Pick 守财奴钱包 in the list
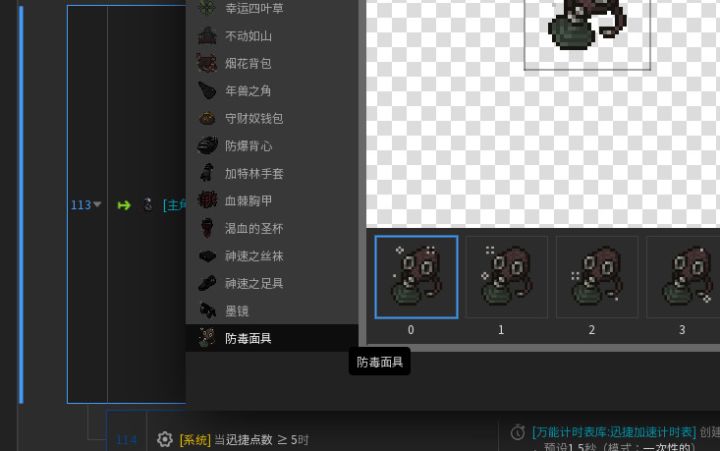 pos(272,118)
